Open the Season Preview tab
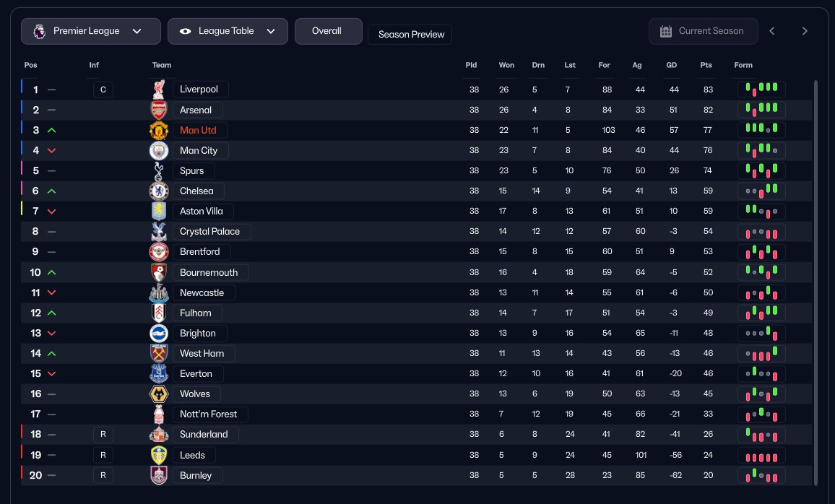Viewport: 835px width, 504px height. (x=410, y=35)
